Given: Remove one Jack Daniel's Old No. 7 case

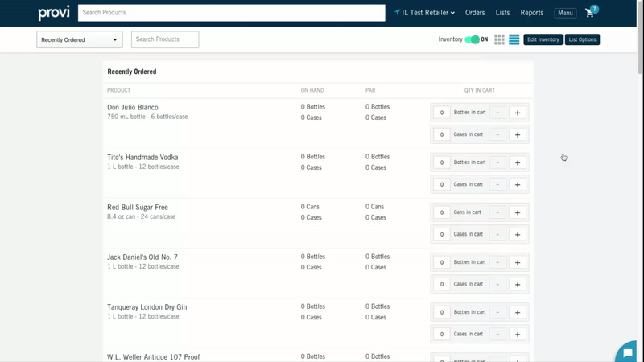Looking at the screenshot, I should [497, 285].
